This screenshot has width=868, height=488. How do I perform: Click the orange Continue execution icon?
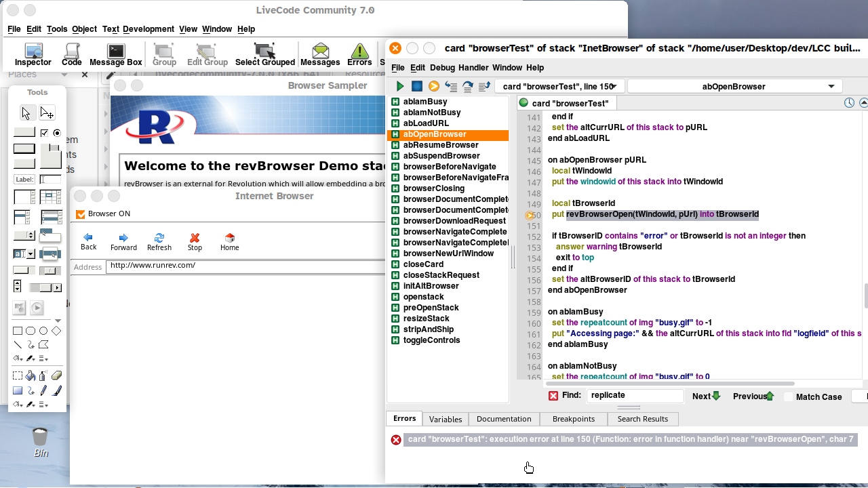click(x=434, y=86)
